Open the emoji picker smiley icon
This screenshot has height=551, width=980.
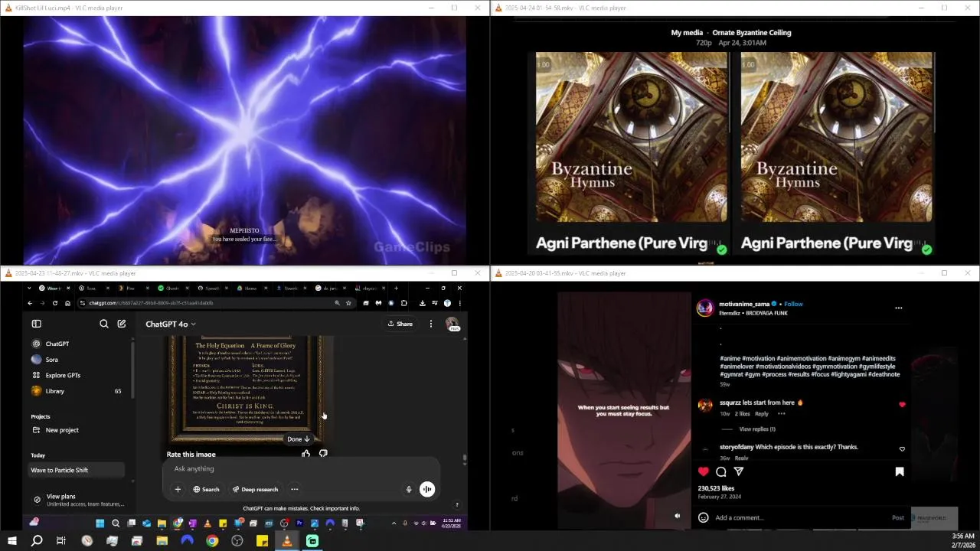pos(703,518)
